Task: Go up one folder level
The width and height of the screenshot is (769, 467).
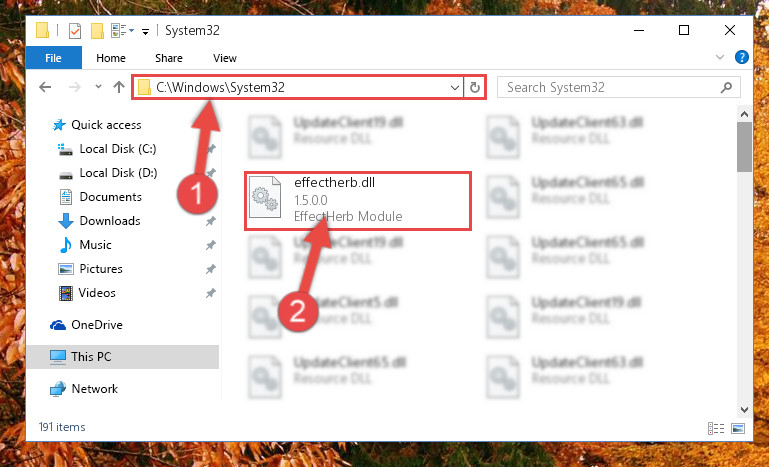Action: click(x=119, y=87)
